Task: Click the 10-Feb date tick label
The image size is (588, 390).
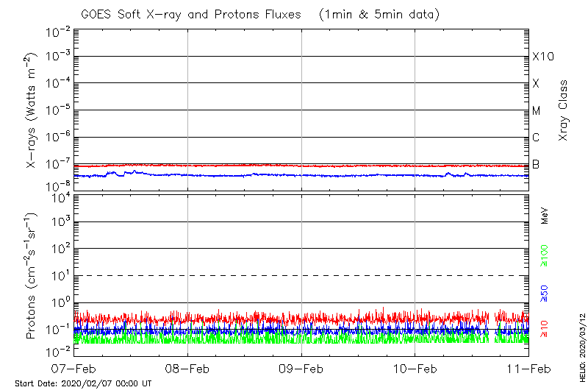Action: [x=415, y=369]
